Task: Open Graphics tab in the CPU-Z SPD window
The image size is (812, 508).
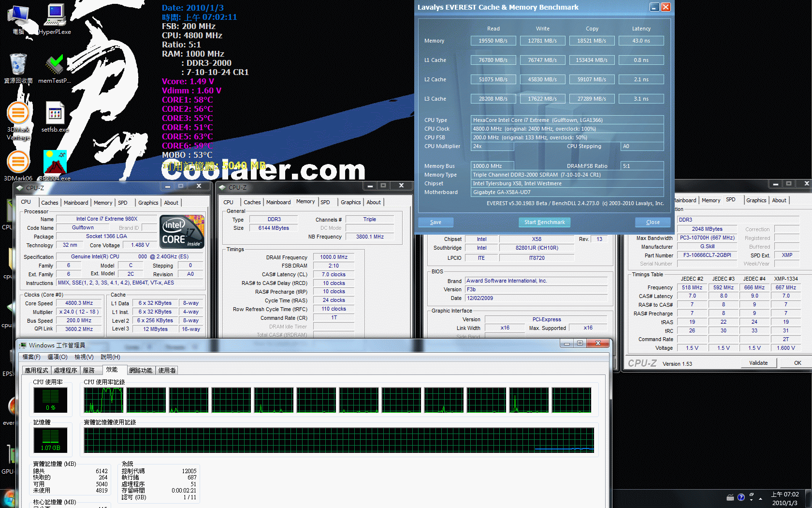Action: tap(756, 200)
